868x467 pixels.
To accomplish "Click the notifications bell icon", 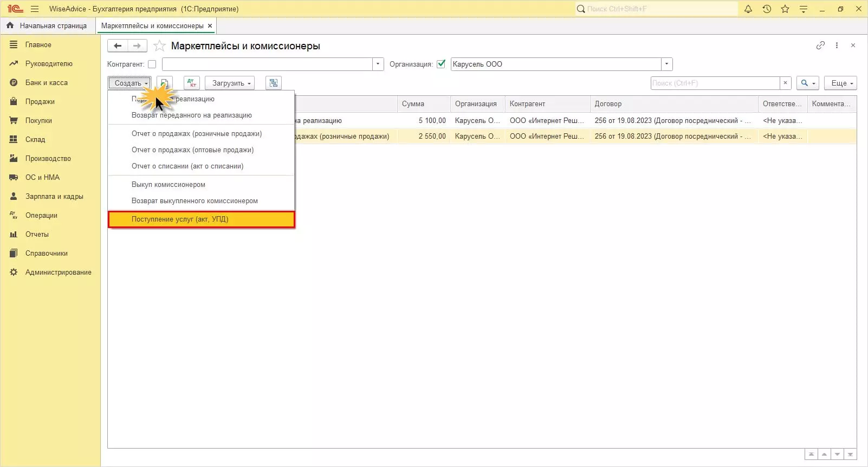I will (748, 9).
